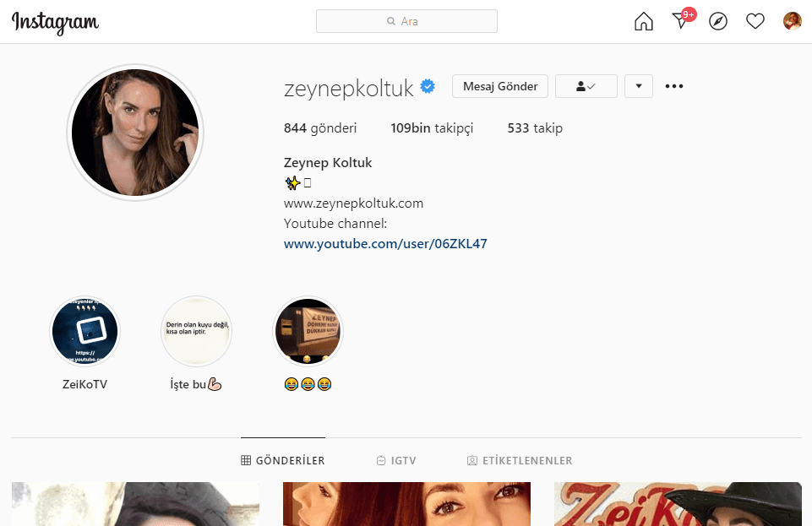Image resolution: width=812 pixels, height=526 pixels.
Task: Open the activity heart icon
Action: 755,21
